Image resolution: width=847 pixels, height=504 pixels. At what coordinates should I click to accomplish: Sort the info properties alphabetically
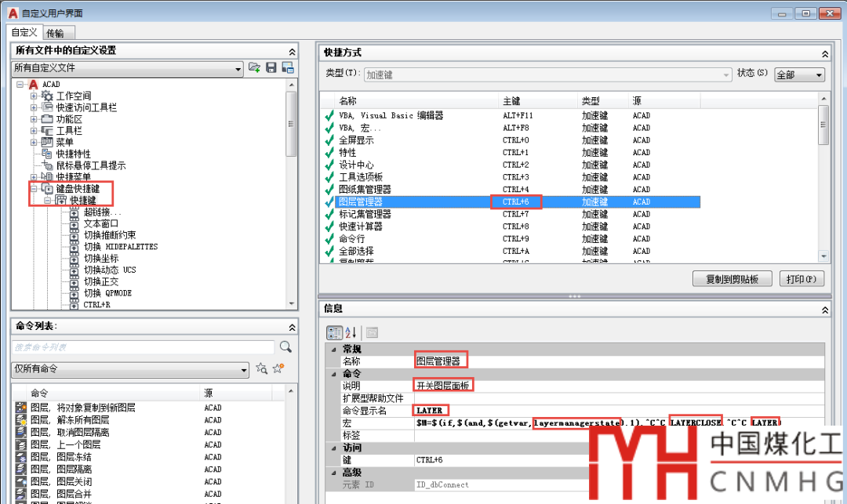tap(351, 332)
